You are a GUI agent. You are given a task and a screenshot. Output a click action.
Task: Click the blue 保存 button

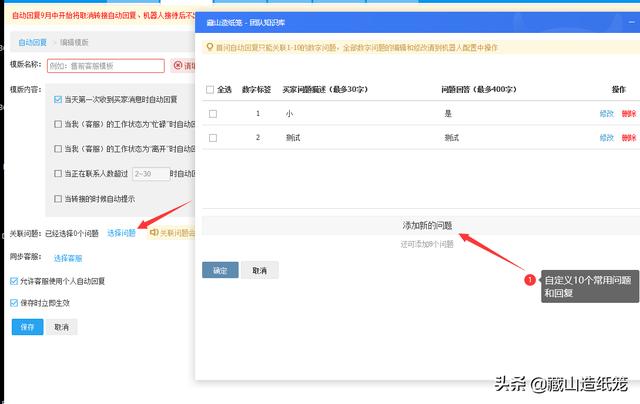tap(27, 327)
